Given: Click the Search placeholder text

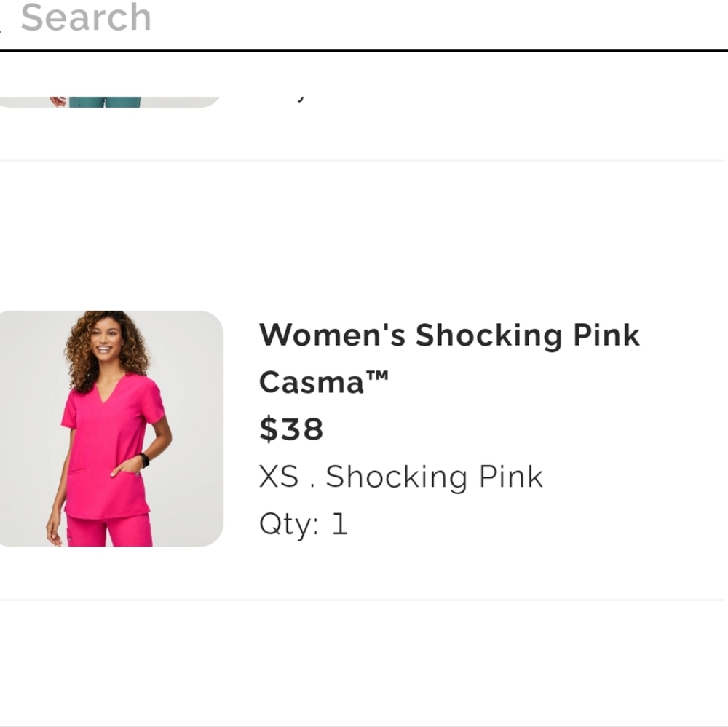Looking at the screenshot, I should tap(86, 17).
